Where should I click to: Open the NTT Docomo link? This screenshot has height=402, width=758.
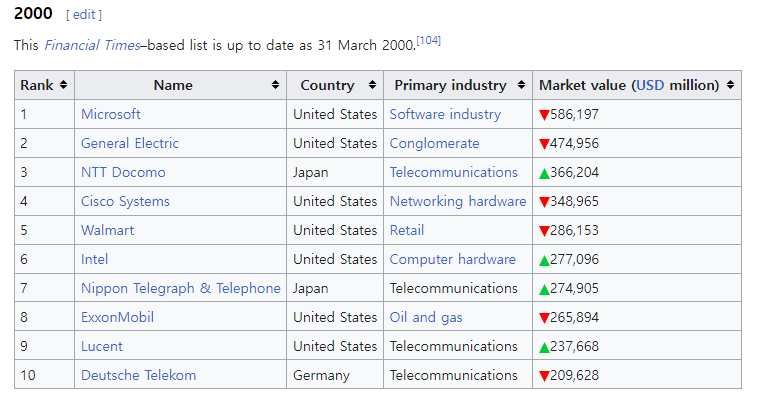[x=123, y=172]
